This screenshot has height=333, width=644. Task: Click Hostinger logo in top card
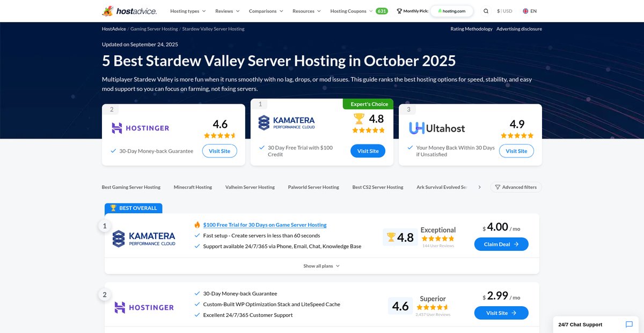(x=140, y=128)
